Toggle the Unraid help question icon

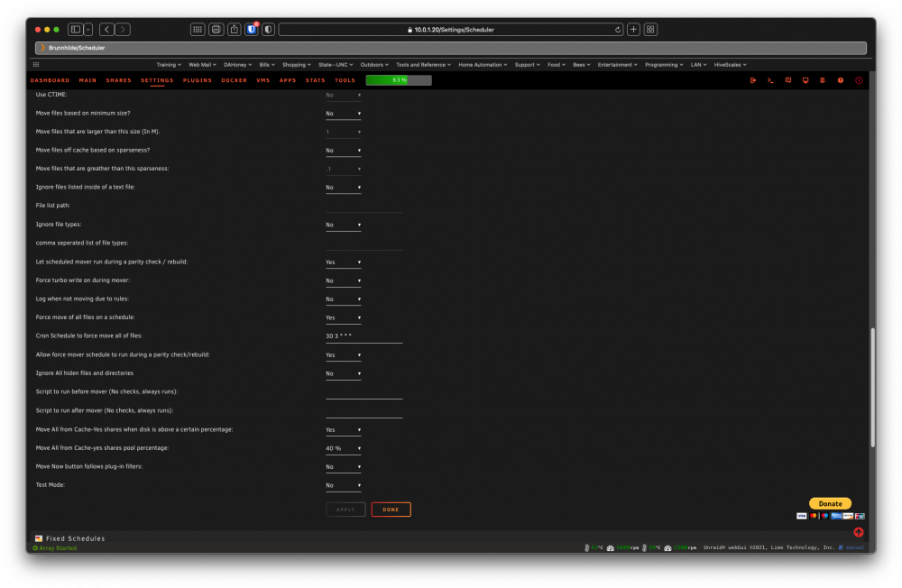coord(841,80)
